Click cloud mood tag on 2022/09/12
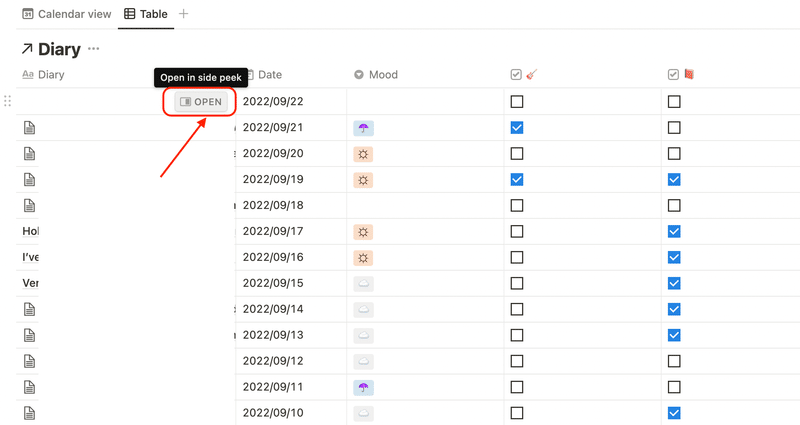Screen dimensions: 800x425 tap(363, 362)
